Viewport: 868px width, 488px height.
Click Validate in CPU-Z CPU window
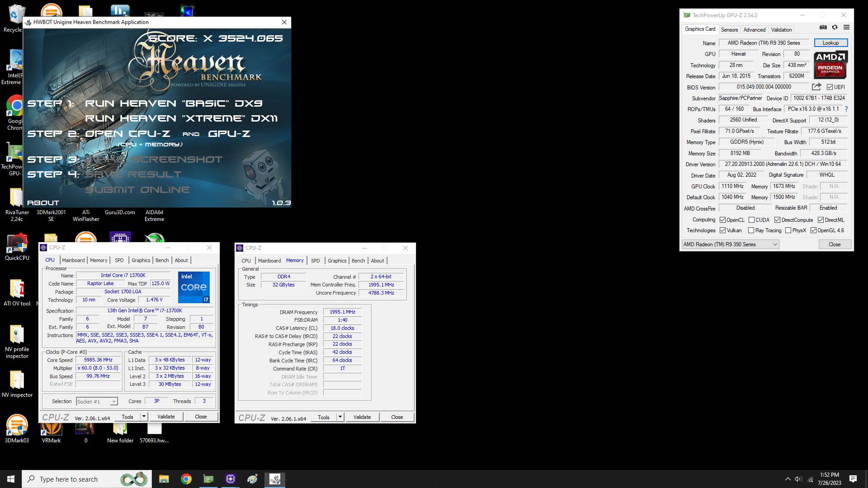[166, 417]
